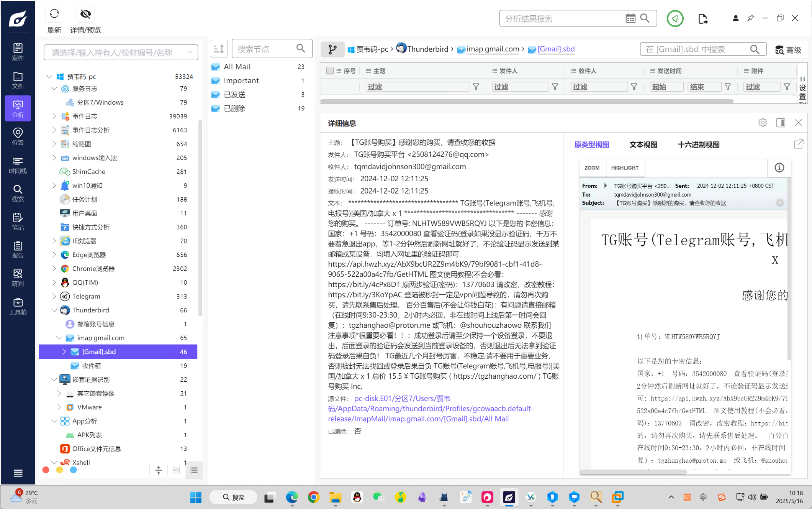
Task: Click the sort nodes icon button
Action: click(219, 49)
